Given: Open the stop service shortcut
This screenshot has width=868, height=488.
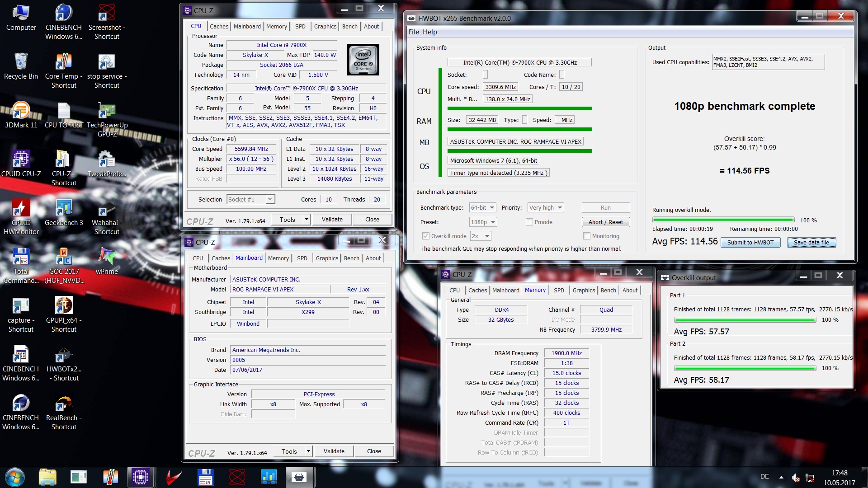Looking at the screenshot, I should click(107, 71).
